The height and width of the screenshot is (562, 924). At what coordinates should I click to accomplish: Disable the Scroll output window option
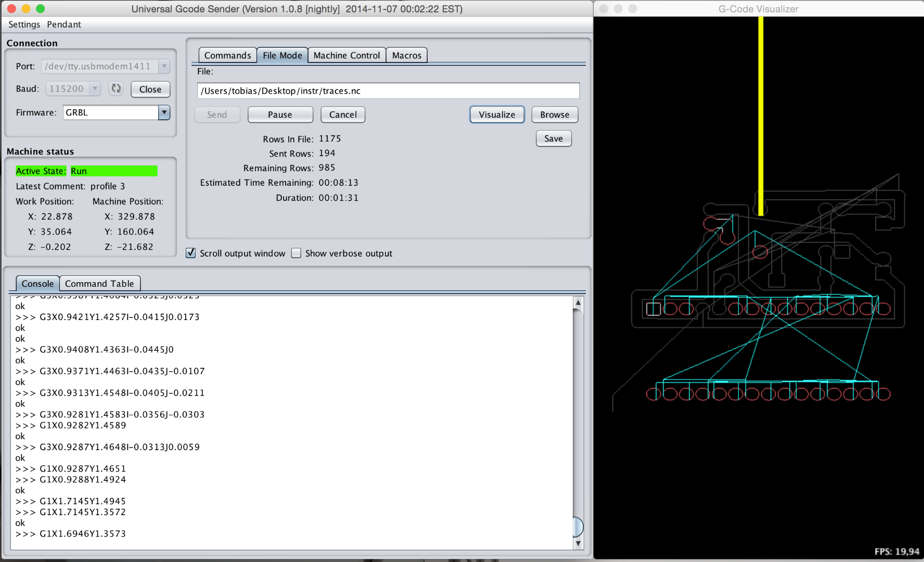(190, 253)
